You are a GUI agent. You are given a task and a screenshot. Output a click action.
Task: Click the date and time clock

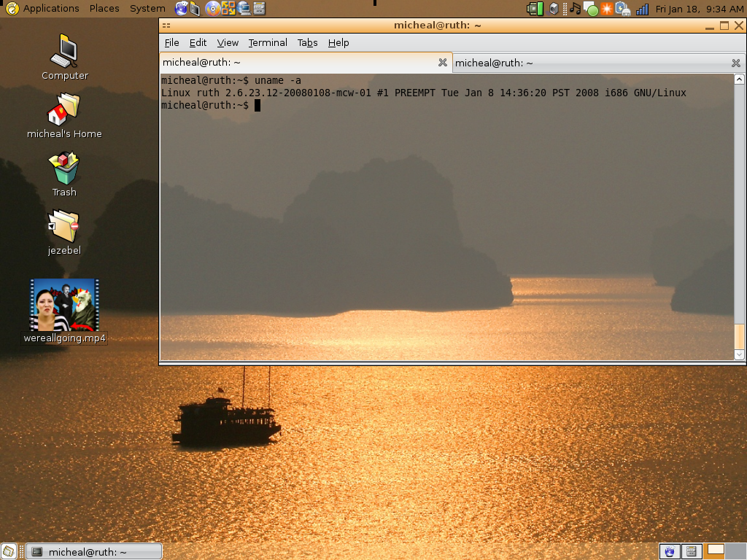[699, 9]
